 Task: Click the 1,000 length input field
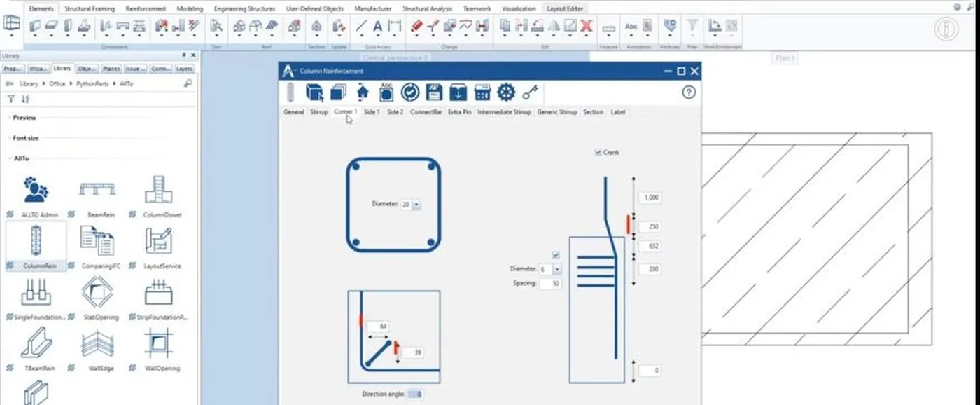[x=650, y=198]
